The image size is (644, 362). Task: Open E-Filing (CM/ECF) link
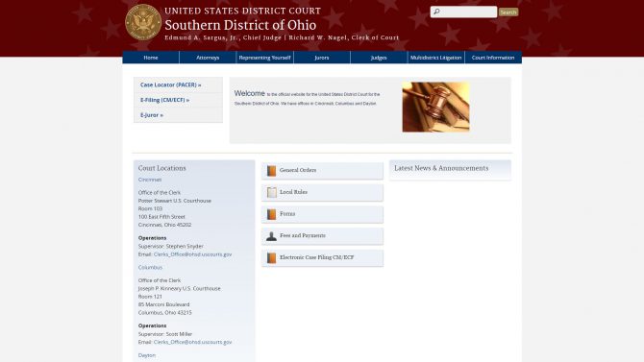point(164,100)
